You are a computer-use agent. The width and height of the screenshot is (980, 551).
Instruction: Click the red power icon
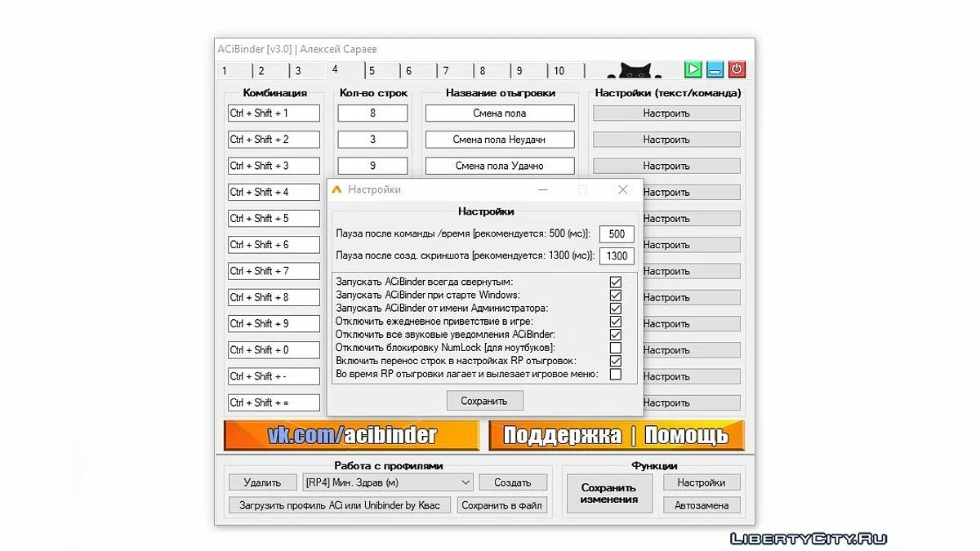737,69
